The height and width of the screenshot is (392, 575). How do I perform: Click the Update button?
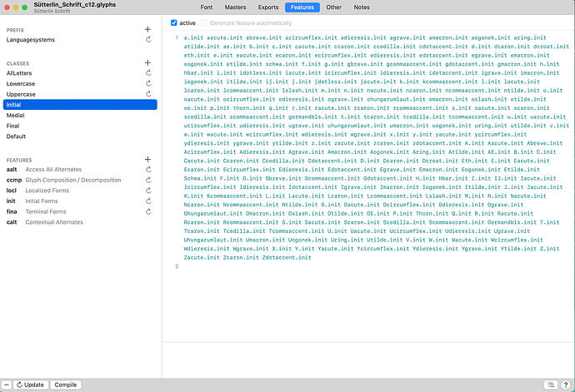click(31, 385)
